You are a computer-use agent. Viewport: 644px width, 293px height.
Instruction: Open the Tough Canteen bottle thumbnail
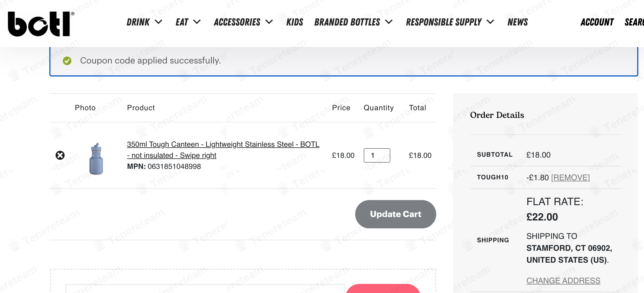pos(96,159)
